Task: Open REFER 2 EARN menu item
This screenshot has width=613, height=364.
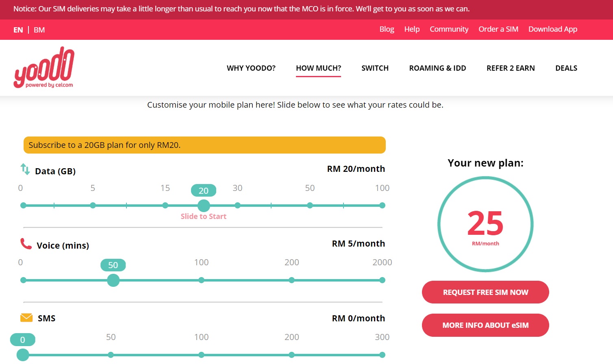Action: point(511,68)
